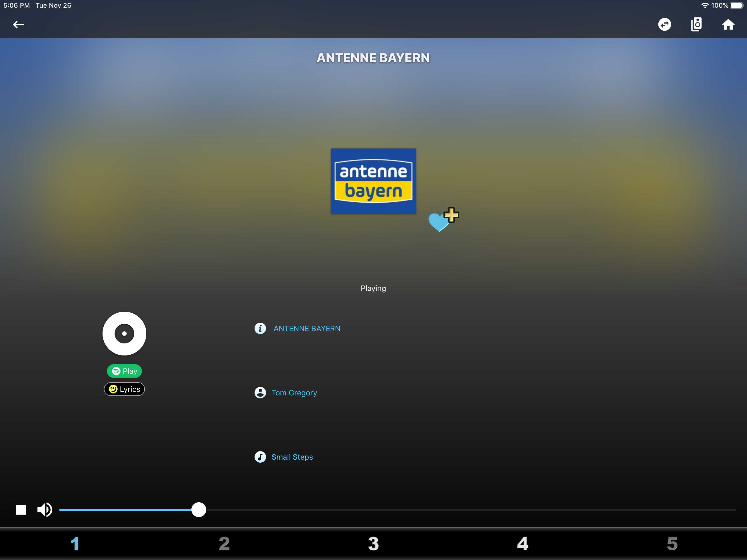The width and height of the screenshot is (747, 560).
Task: Open Tom Gregory artist link
Action: coord(294,392)
